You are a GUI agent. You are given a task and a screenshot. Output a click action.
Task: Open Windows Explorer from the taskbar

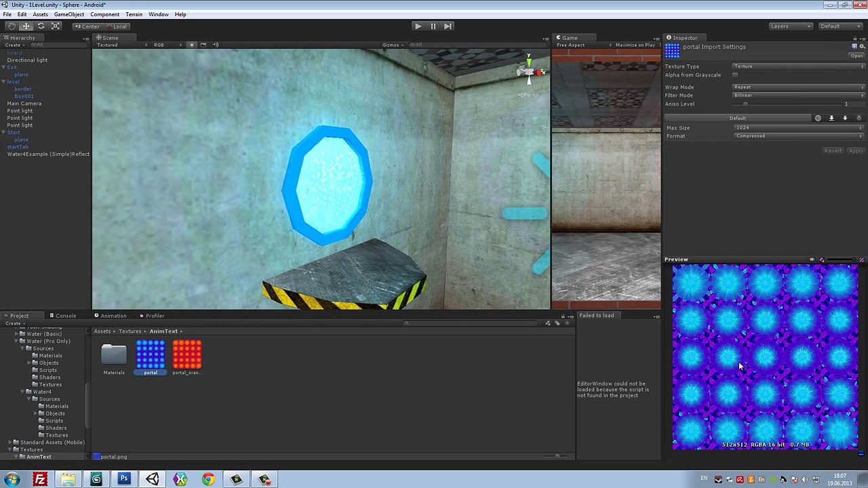pos(68,479)
